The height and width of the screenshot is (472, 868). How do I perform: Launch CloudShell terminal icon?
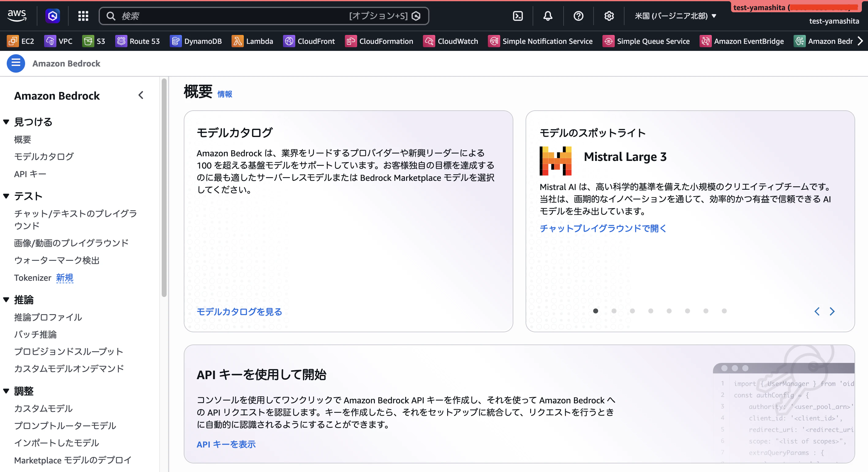518,16
